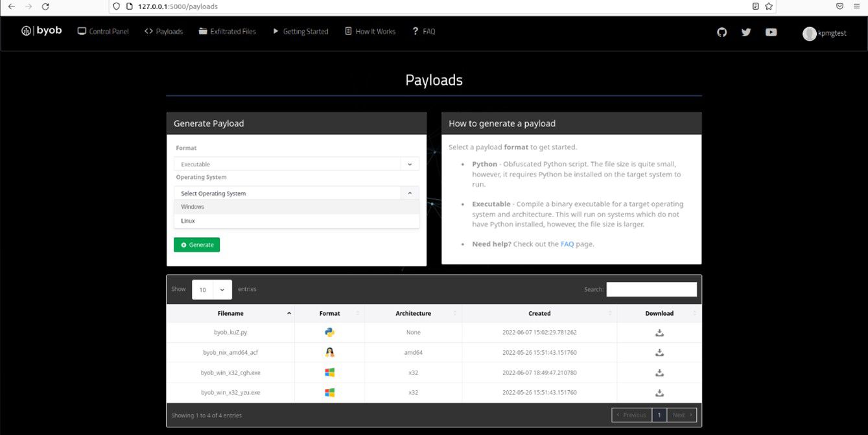Image resolution: width=868 pixels, height=435 pixels.
Task: Download the byob_nix_amd64_acf payload
Action: tap(659, 353)
